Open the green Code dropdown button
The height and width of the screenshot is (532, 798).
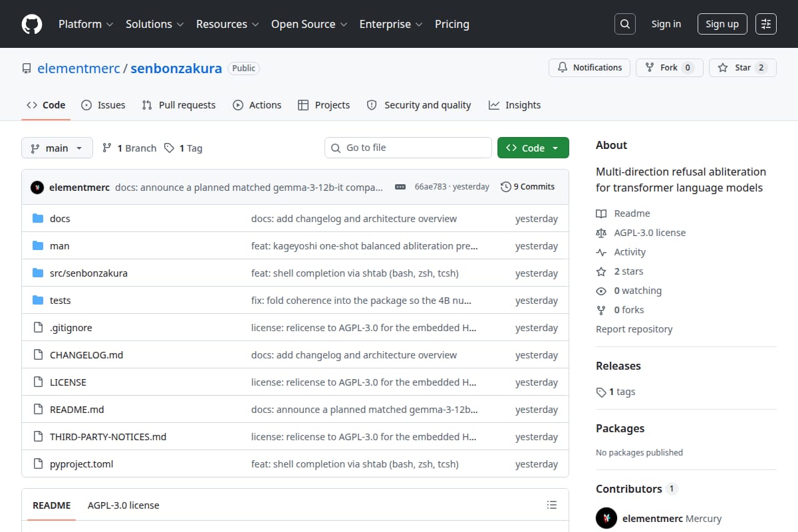(x=533, y=148)
